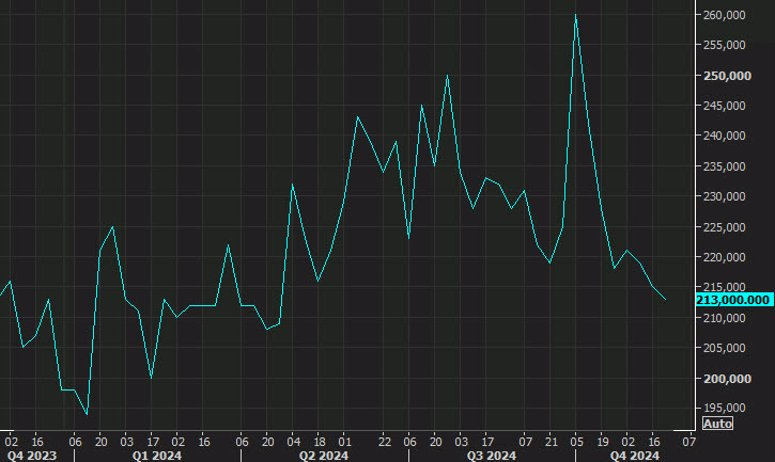The width and height of the screenshot is (775, 462).
Task: Click the Auto scale button
Action: tap(718, 423)
